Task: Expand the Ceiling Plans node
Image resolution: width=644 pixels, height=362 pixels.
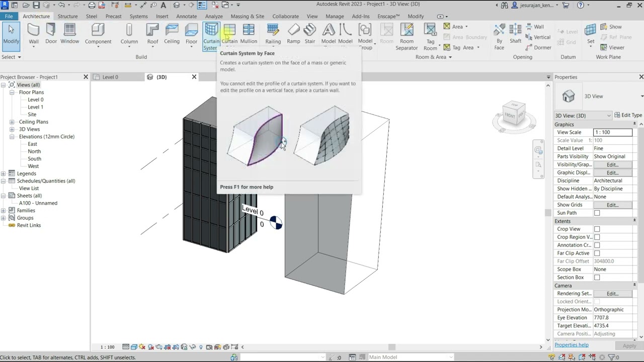Action: pyautogui.click(x=12, y=122)
